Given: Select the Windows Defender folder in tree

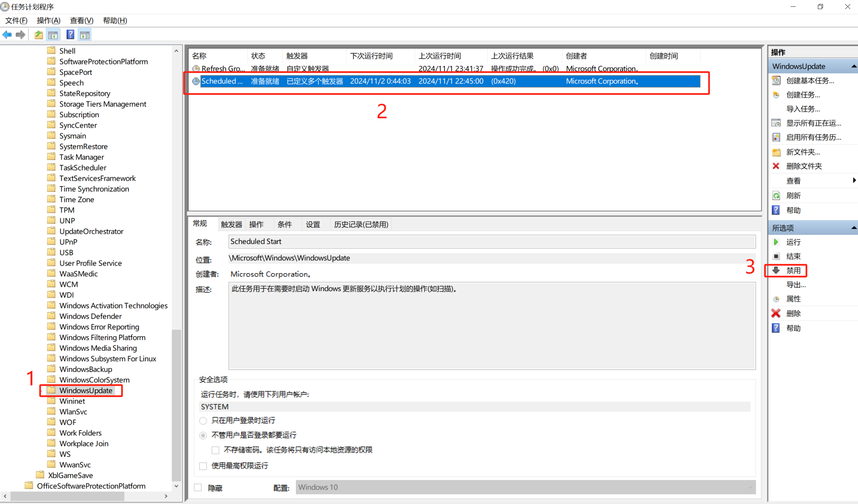Looking at the screenshot, I should [90, 316].
